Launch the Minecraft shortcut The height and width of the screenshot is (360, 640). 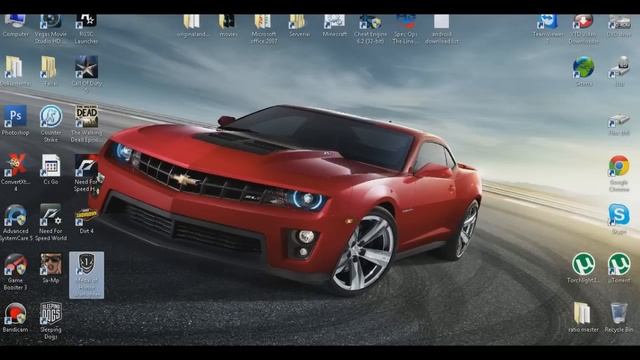(334, 25)
